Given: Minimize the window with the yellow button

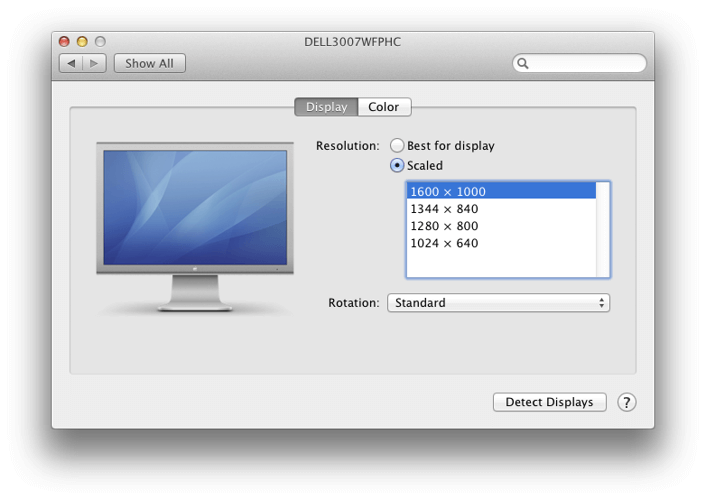Looking at the screenshot, I should 82,42.
